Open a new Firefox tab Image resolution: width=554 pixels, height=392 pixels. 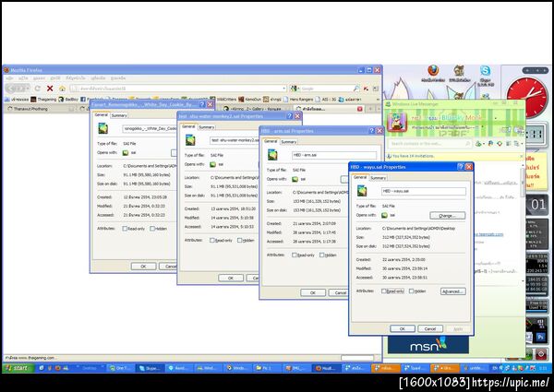click(370, 109)
